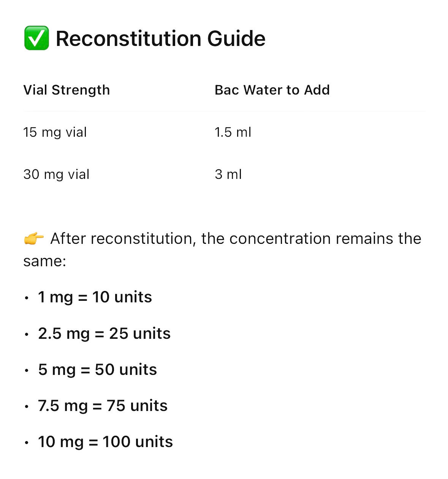Click the 10 mg = 100 units line
This screenshot has height=479, width=448.
pyautogui.click(x=105, y=442)
